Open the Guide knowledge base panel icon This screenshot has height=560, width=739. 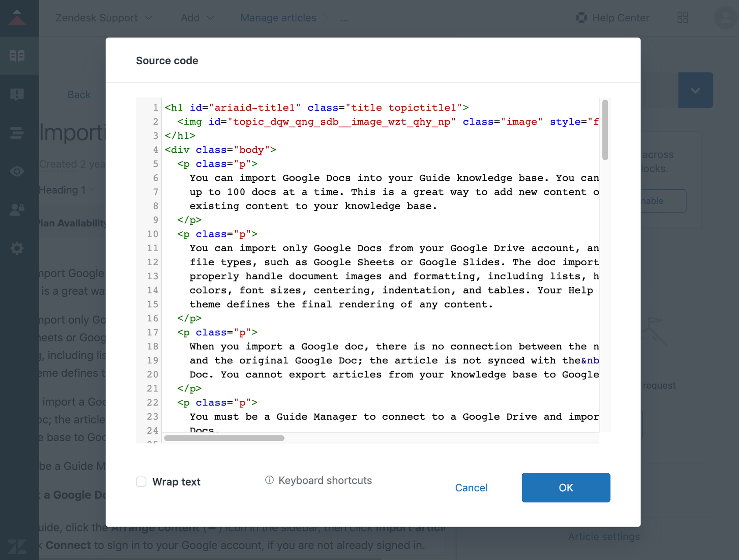18,56
